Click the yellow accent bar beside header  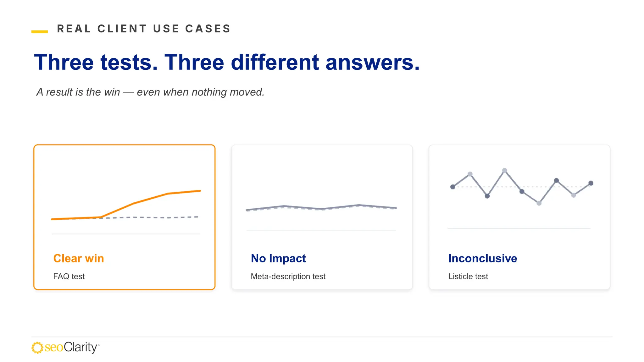tap(40, 31)
